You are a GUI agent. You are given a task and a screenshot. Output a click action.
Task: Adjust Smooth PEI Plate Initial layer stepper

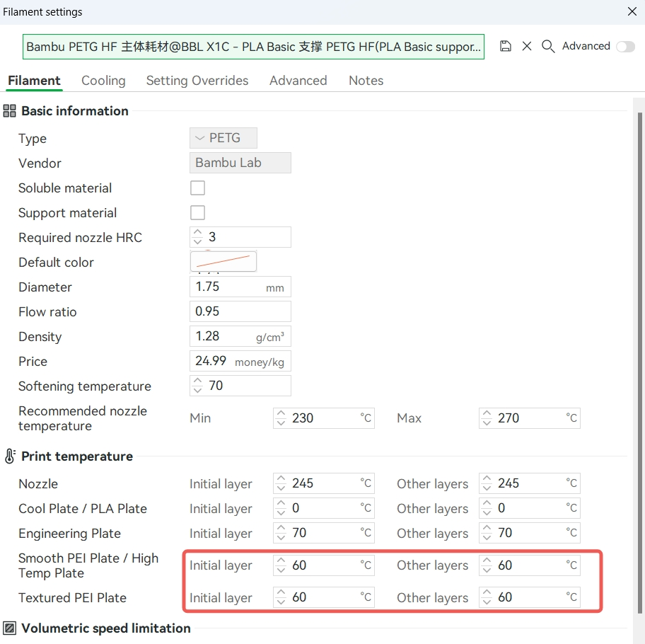pyautogui.click(x=281, y=565)
